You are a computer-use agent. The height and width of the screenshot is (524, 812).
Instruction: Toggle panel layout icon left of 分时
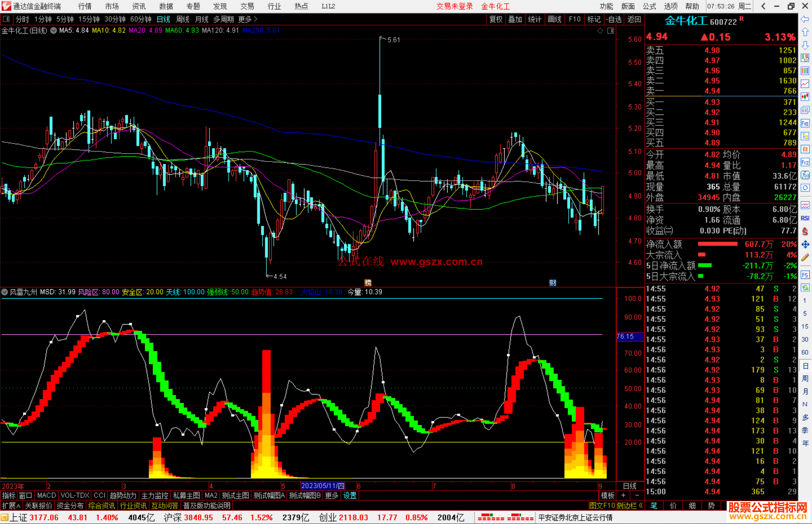(6, 19)
